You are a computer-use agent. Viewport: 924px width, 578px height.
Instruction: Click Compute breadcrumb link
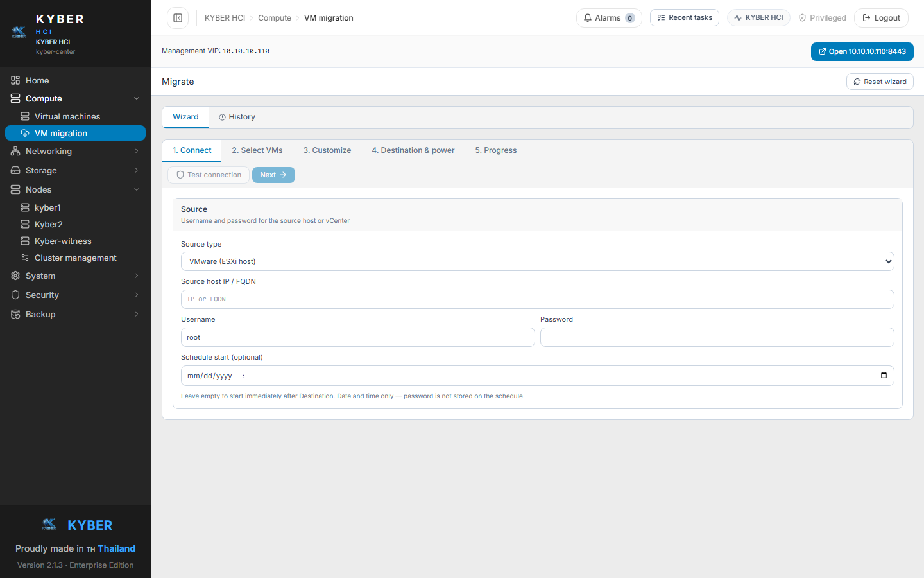pos(275,18)
